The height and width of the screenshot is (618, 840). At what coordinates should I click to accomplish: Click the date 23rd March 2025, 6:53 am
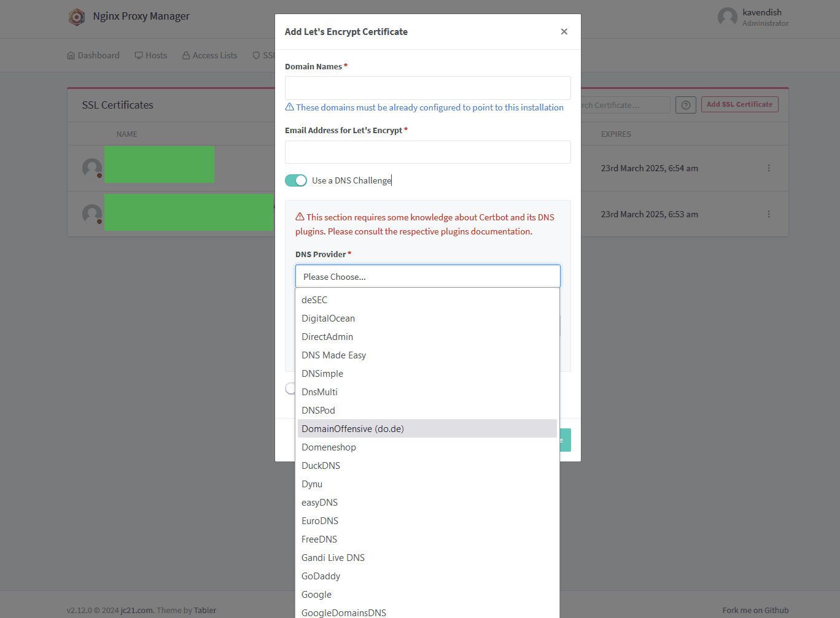click(650, 214)
